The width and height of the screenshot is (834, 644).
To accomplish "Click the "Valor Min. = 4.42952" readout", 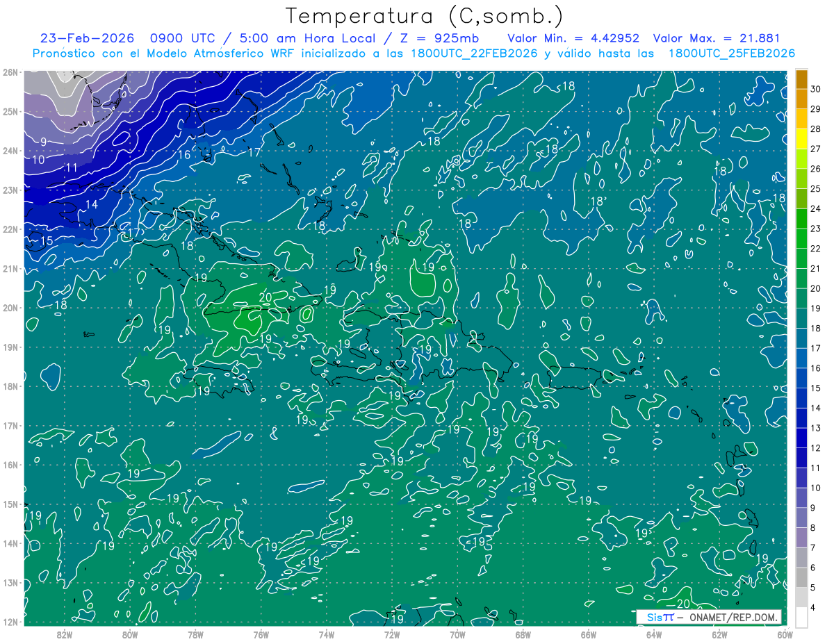I will [573, 38].
